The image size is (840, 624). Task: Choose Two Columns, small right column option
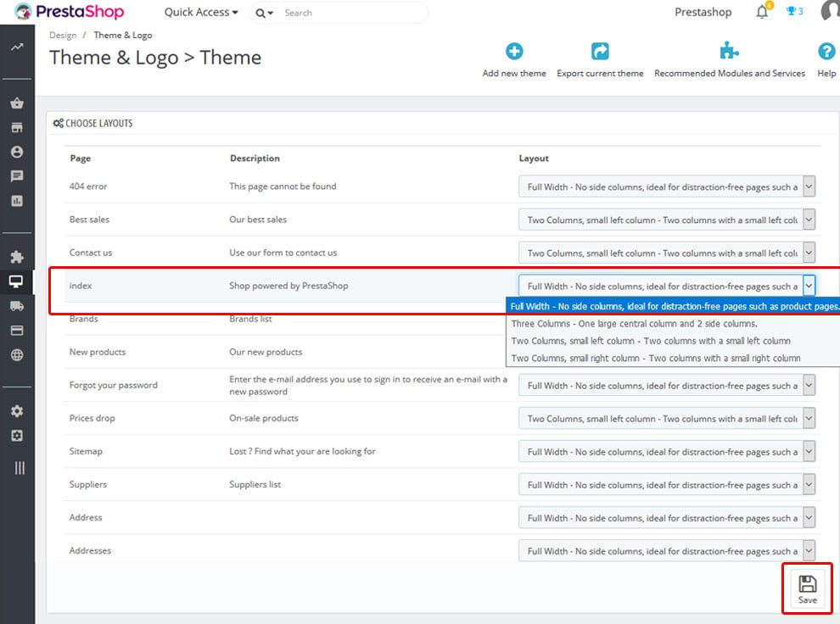655,358
